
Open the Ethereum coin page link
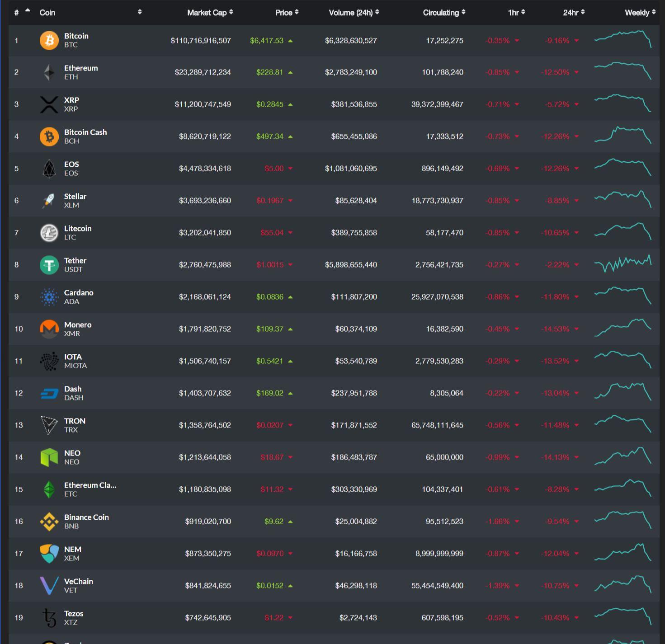[81, 68]
